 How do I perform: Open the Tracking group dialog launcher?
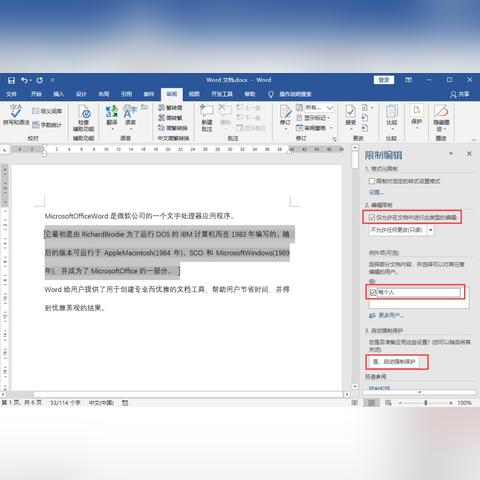pos(334,139)
